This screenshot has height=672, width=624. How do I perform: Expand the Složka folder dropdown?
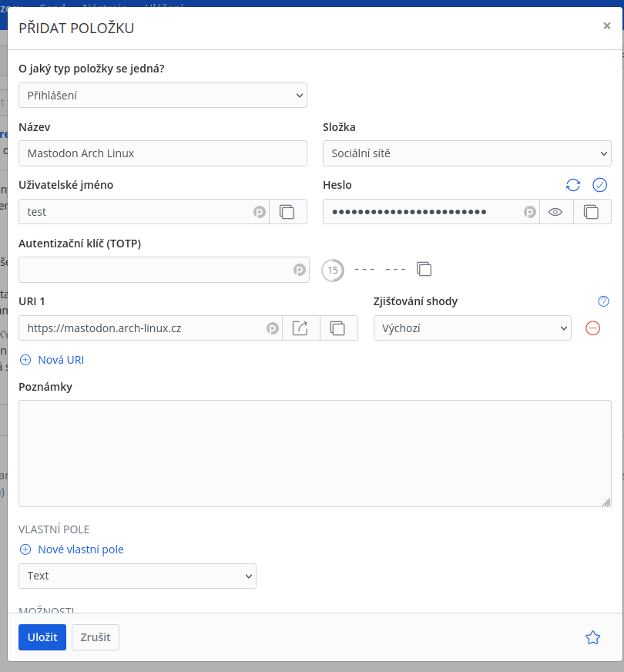click(466, 153)
